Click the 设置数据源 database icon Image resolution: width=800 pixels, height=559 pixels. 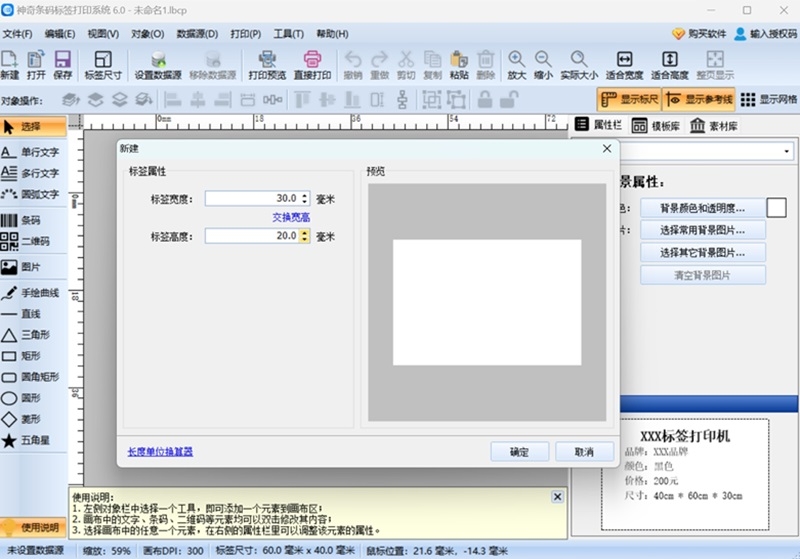[158, 65]
